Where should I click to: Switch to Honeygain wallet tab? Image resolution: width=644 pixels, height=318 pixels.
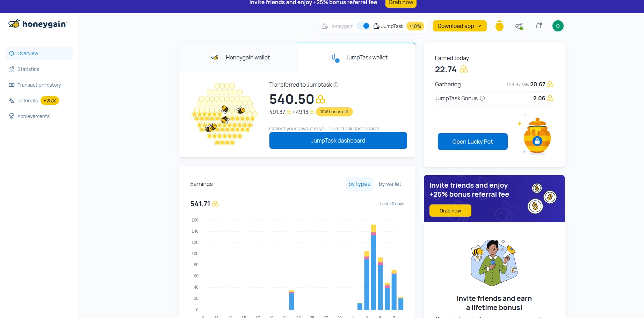tap(238, 57)
